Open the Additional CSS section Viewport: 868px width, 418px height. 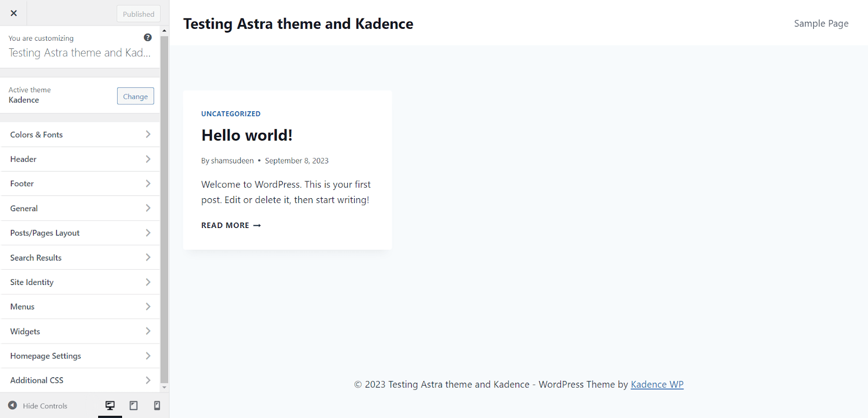80,381
